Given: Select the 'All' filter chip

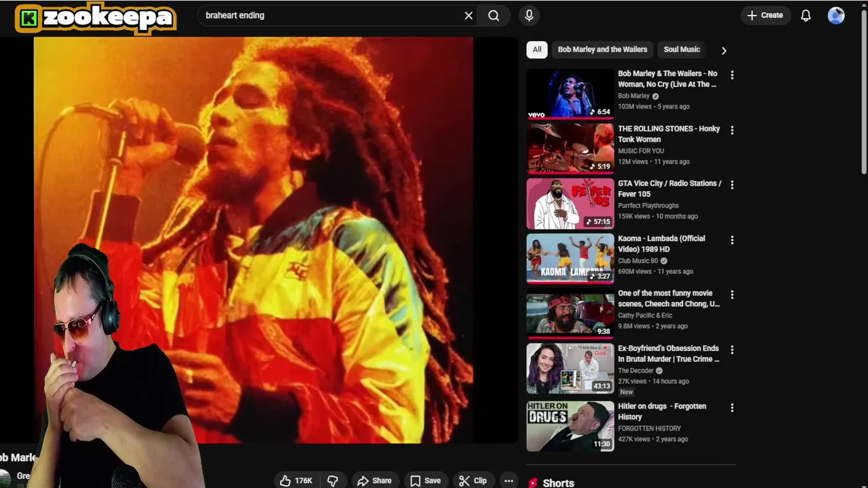Looking at the screenshot, I should point(537,49).
